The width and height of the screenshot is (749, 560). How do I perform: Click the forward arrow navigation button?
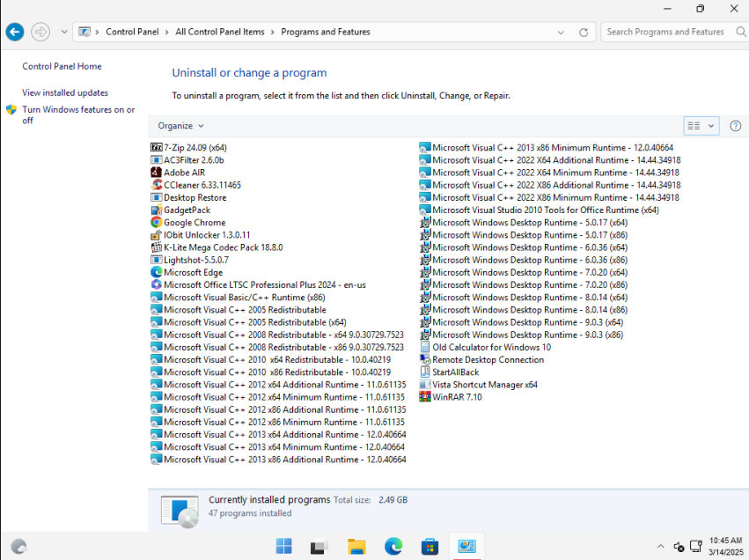[40, 32]
